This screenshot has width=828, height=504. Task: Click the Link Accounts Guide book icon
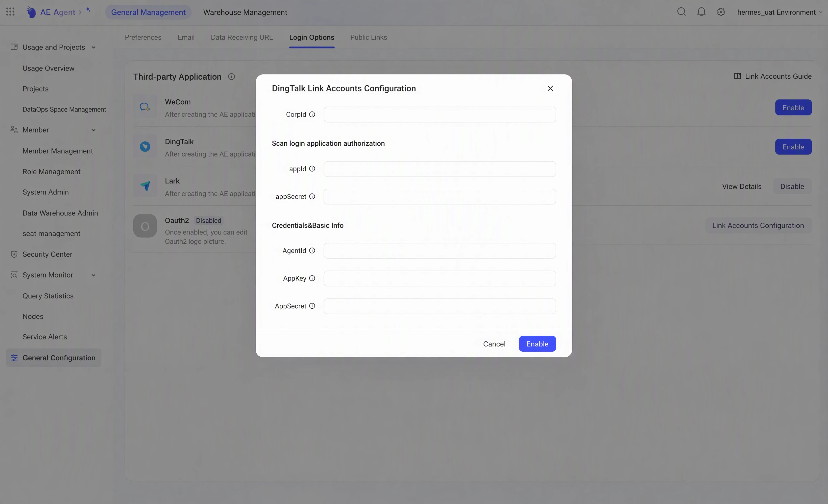737,76
